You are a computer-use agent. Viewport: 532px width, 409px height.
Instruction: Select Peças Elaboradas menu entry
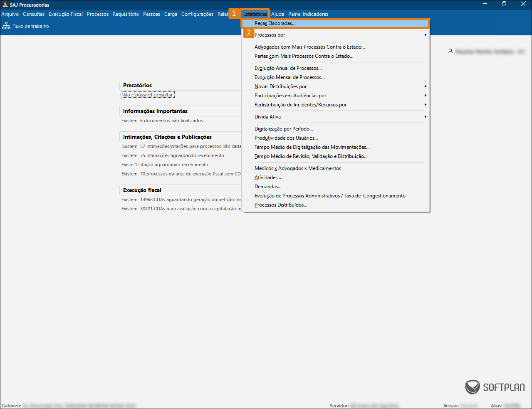(x=275, y=23)
